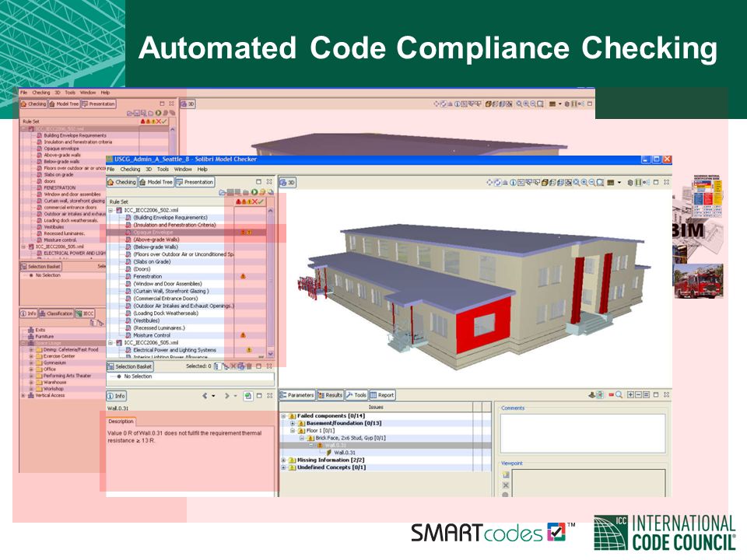
Task: Click the collapse-all minus icon in the Results toolbar
Action: pos(638,395)
